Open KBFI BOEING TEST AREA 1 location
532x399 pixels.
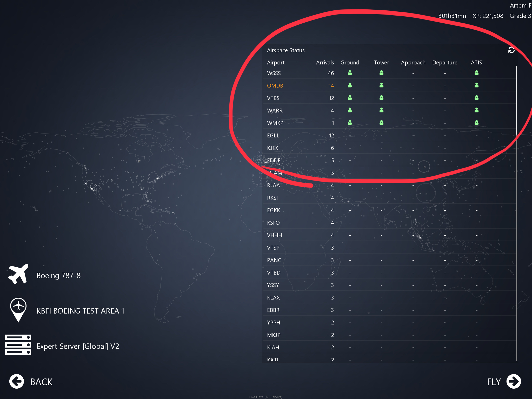point(80,311)
